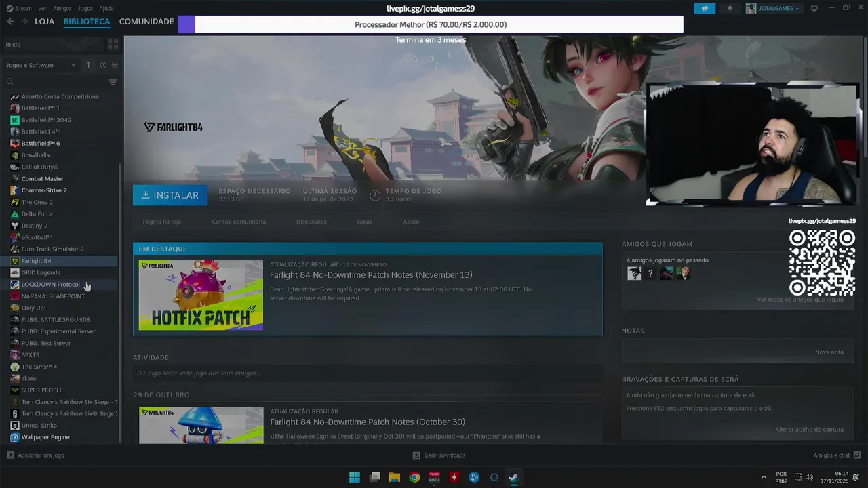Image resolution: width=868 pixels, height=488 pixels.
Task: Open Discussões tab
Action: click(x=311, y=222)
